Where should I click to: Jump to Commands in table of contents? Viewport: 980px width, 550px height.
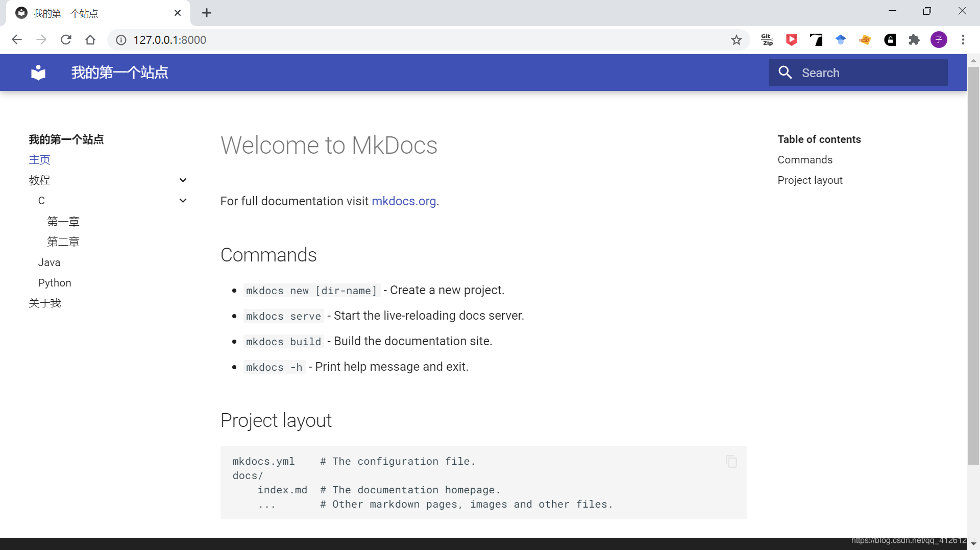(x=805, y=160)
